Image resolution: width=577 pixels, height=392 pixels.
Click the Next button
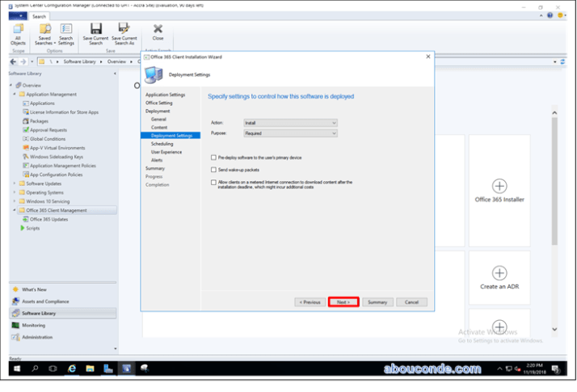coord(343,301)
